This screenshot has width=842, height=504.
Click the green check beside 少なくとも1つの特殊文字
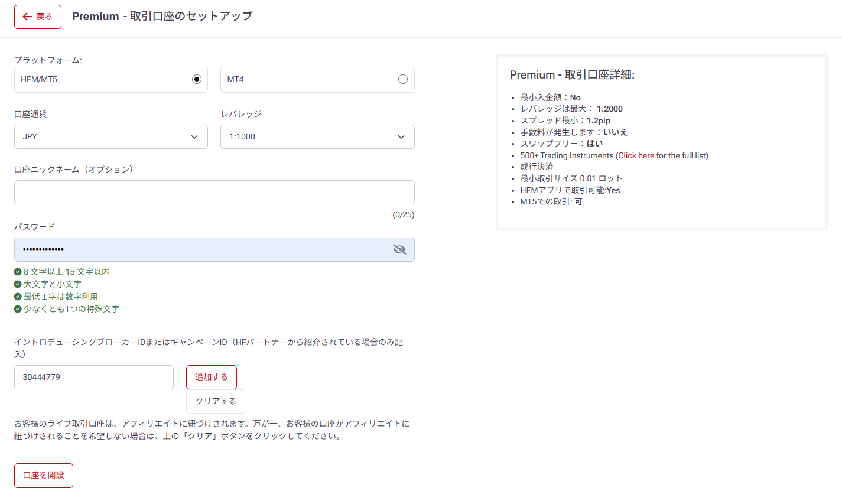(x=18, y=309)
